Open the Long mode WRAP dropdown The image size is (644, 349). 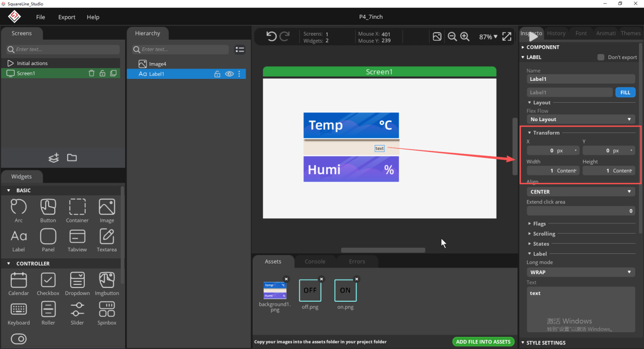[x=580, y=272]
